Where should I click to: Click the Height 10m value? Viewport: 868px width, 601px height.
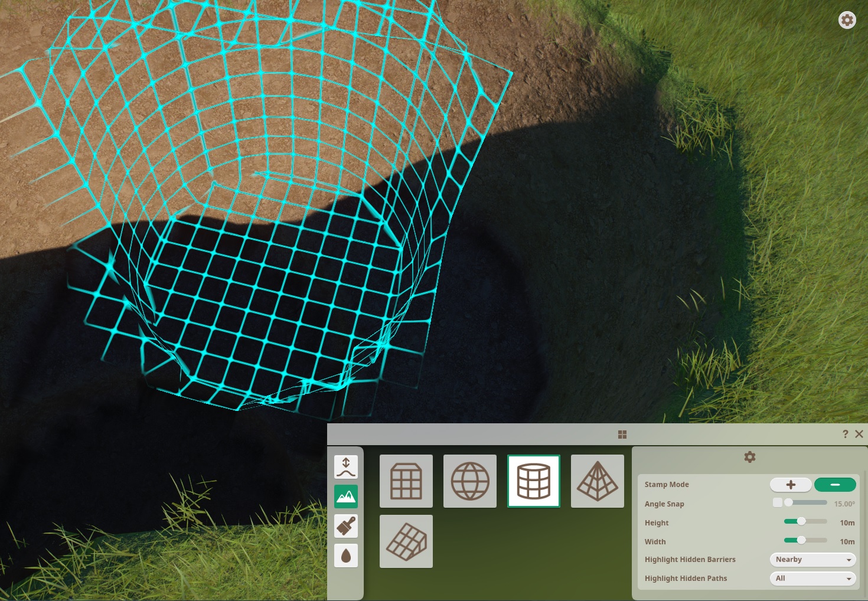point(847,522)
